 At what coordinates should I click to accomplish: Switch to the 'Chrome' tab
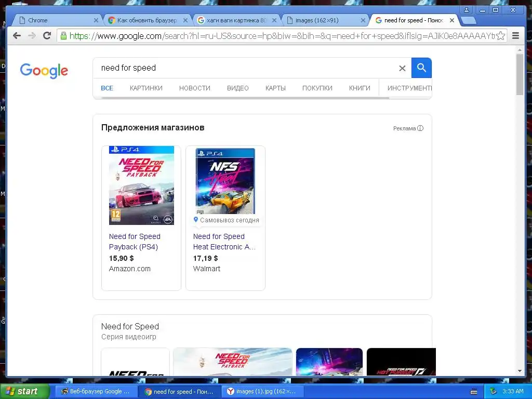[x=56, y=20]
